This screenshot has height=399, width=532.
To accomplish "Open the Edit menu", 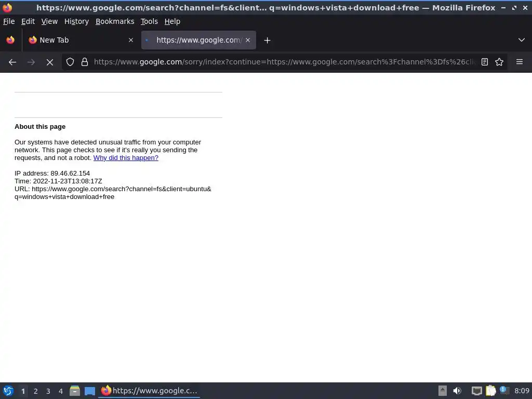I will tap(28, 21).
